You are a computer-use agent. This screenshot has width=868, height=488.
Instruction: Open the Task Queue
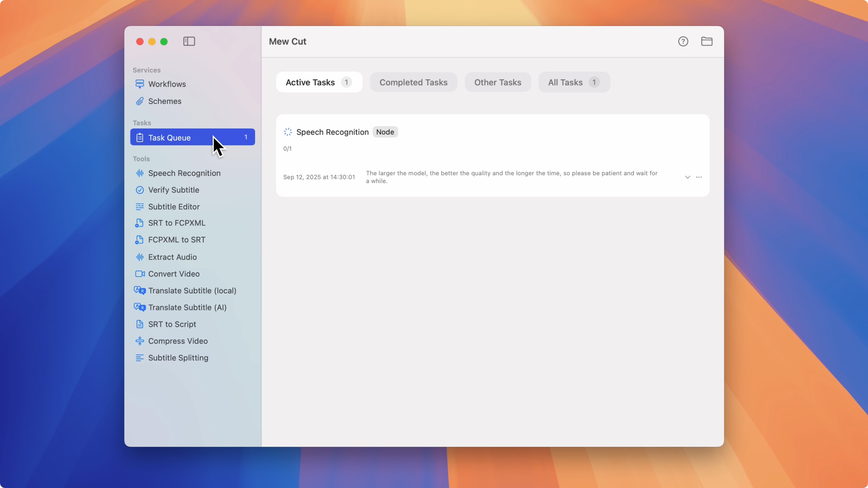[170, 137]
